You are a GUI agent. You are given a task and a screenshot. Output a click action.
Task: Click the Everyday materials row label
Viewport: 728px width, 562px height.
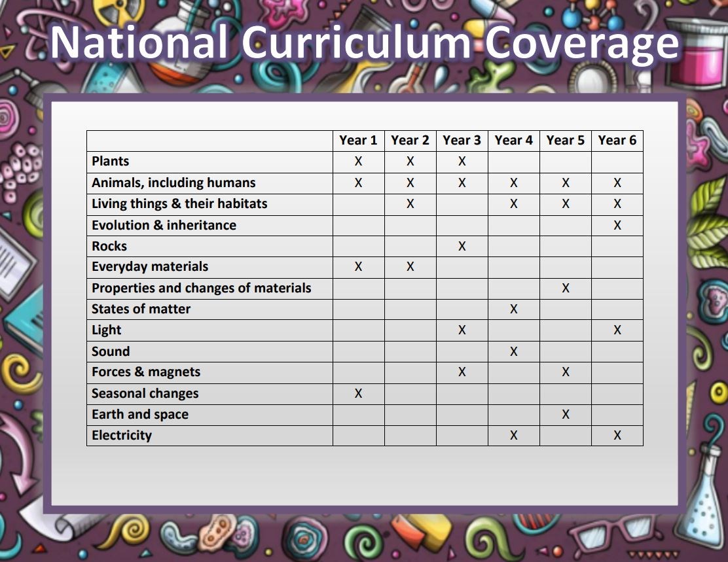point(149,267)
